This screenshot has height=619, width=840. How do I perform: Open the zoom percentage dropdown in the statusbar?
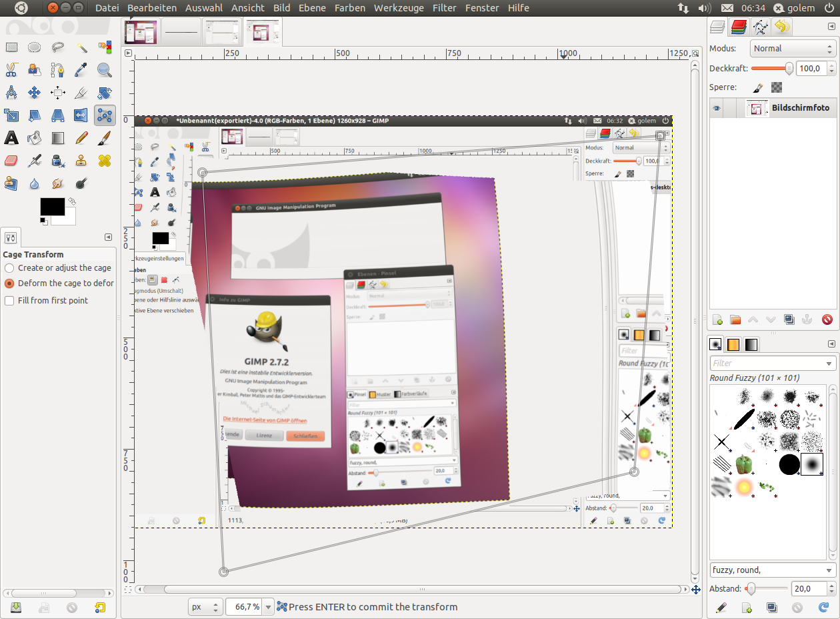click(267, 607)
